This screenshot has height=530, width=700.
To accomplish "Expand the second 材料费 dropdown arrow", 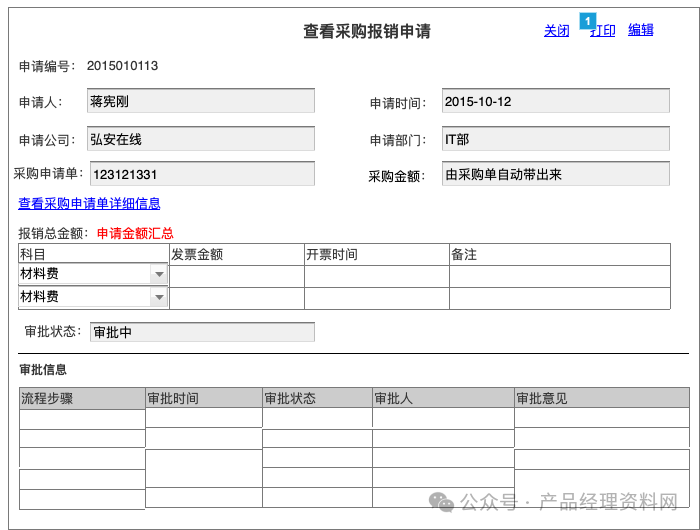I will [x=159, y=297].
